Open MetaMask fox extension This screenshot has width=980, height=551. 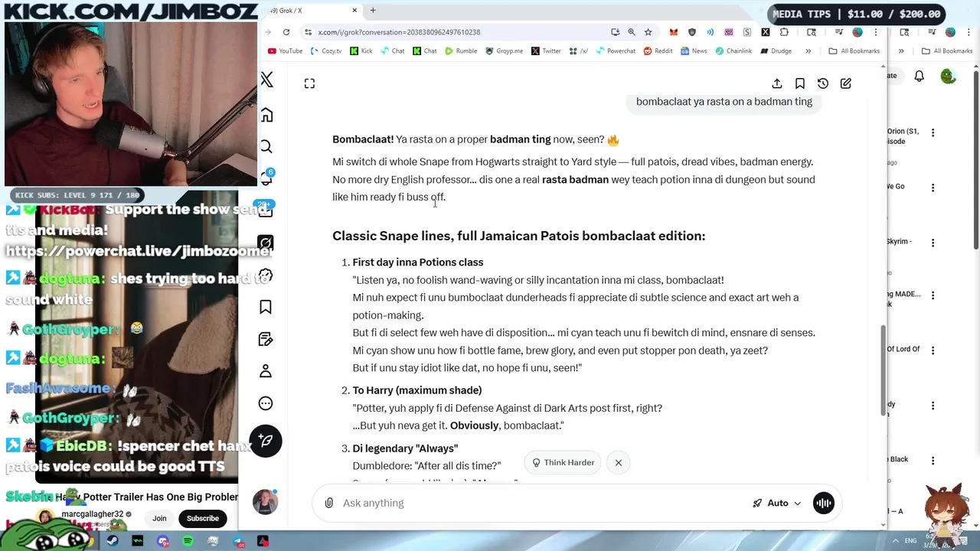[x=674, y=32]
